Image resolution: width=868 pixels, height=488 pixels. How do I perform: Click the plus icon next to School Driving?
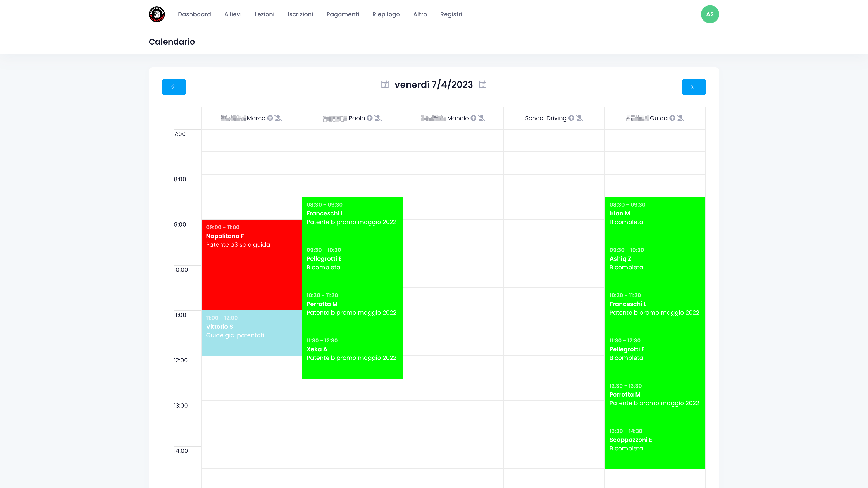(571, 118)
